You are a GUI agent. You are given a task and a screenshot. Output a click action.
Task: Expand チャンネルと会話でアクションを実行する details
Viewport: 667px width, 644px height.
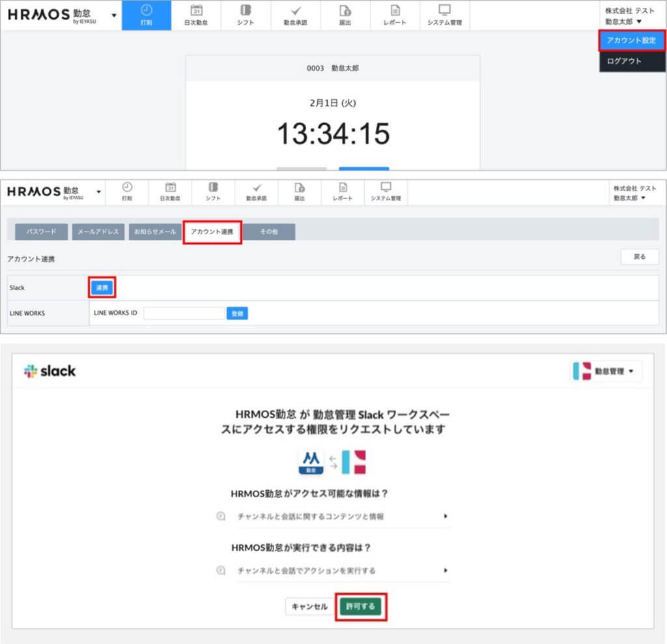tap(446, 570)
